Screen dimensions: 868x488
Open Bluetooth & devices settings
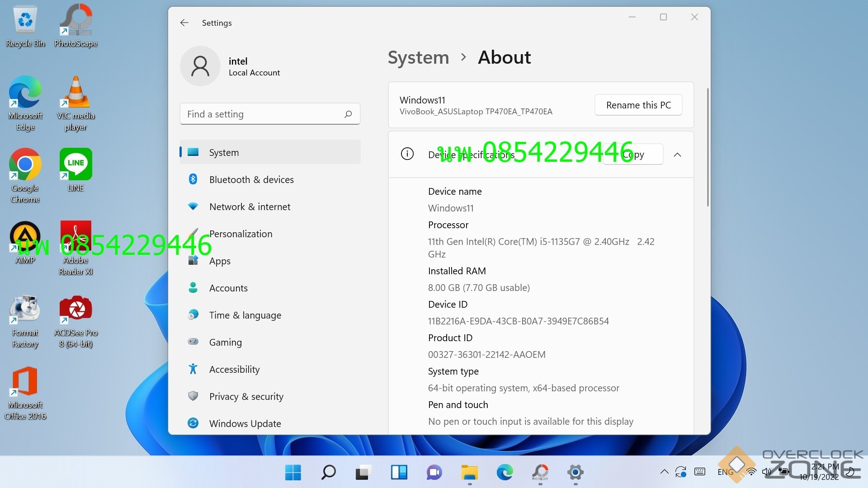(270, 179)
